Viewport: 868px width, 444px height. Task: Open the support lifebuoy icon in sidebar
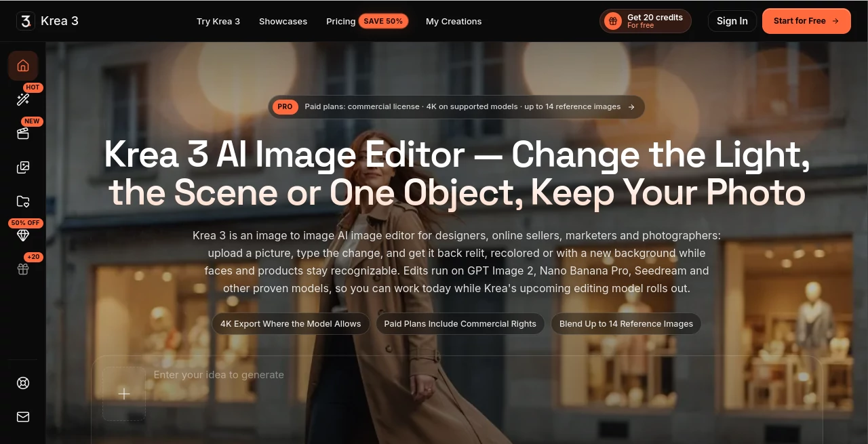point(23,383)
